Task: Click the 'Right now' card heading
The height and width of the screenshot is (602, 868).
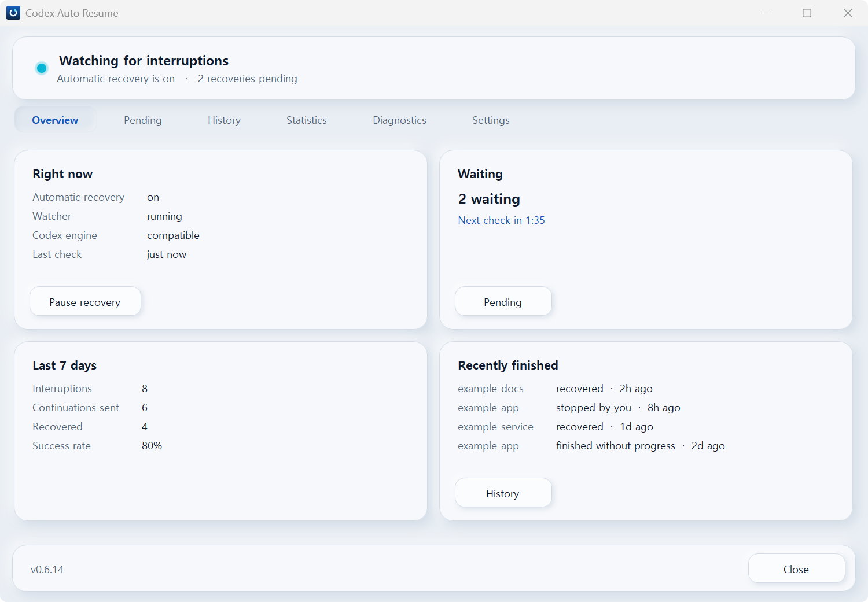Action: pos(62,174)
